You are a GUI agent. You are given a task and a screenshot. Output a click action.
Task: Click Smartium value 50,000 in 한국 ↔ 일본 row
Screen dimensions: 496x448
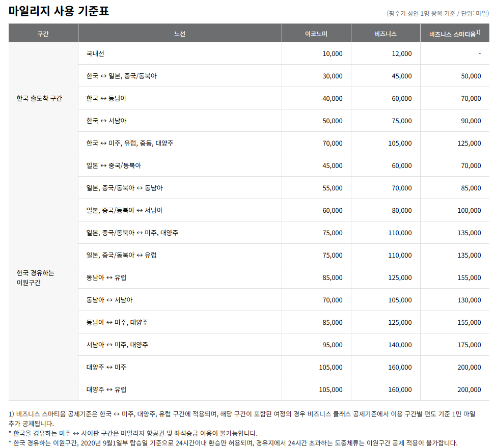tap(471, 76)
